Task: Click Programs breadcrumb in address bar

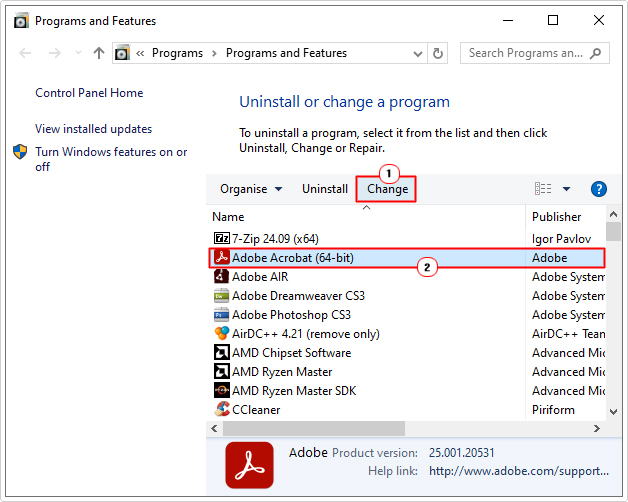Action: (x=177, y=53)
